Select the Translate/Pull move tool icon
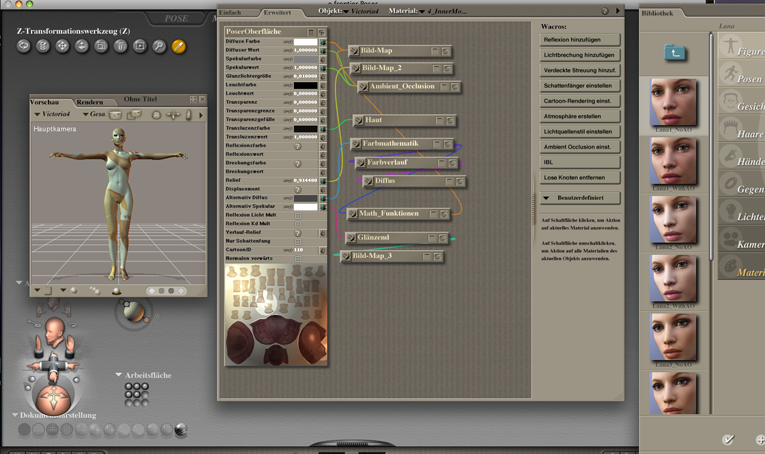The image size is (765, 454). coord(62,46)
